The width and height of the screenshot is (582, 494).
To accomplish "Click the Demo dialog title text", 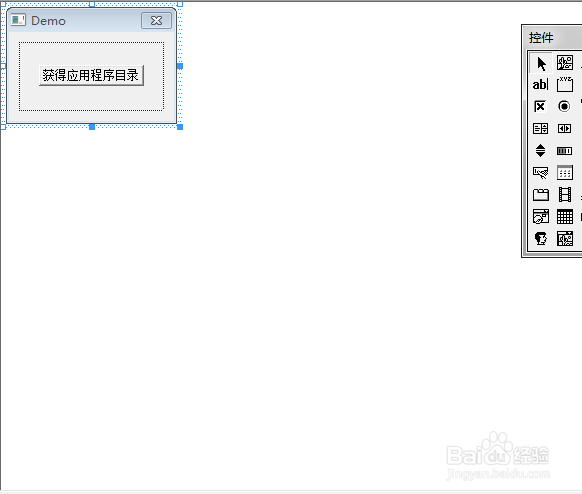I will pos(48,21).
